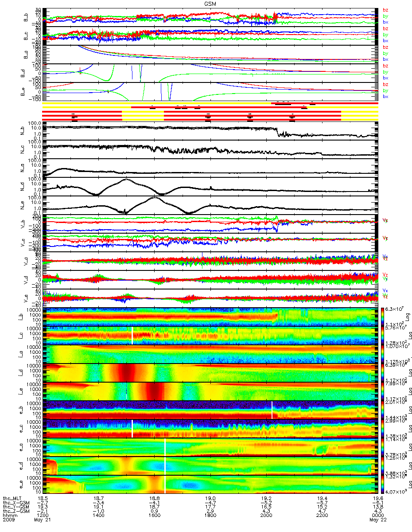Click the 1600 time tick label
This screenshot has width=412, height=532.
154,516
